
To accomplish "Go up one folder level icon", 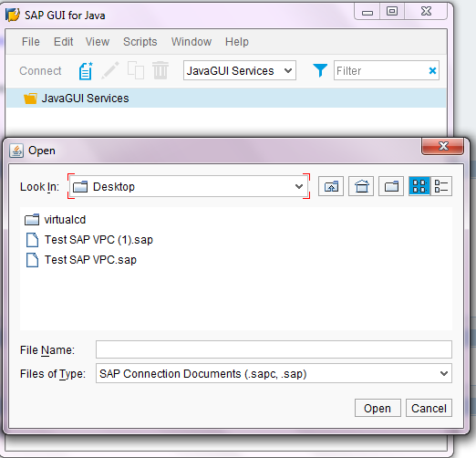I will click(331, 186).
